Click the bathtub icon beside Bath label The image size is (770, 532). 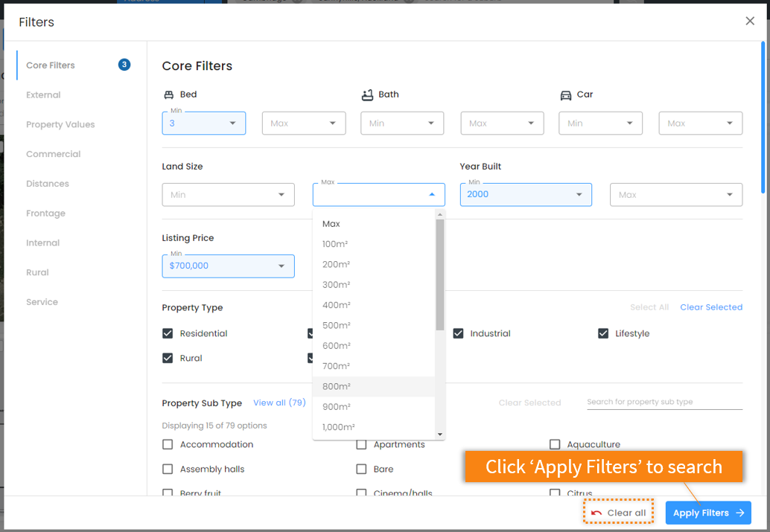367,94
